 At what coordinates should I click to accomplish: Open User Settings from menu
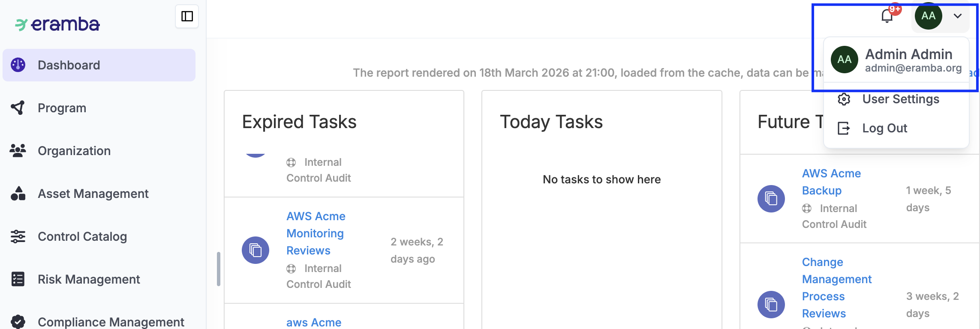tap(900, 99)
